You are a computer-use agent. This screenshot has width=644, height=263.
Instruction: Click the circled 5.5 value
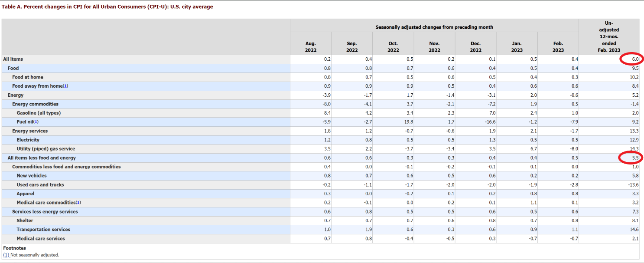(x=635, y=158)
